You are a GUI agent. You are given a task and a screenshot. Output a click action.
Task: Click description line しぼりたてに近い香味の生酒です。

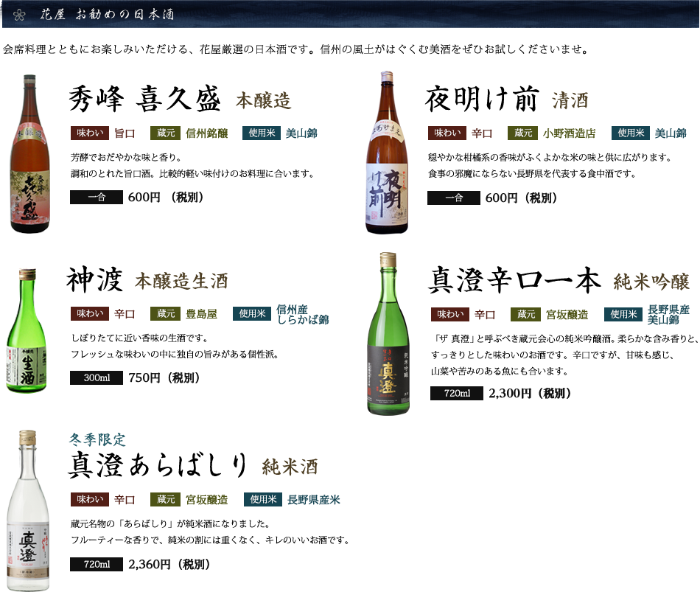coord(139,338)
